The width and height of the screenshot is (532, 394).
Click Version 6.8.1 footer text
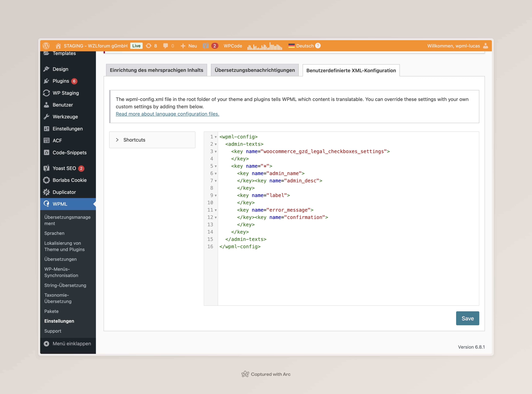[x=471, y=347]
